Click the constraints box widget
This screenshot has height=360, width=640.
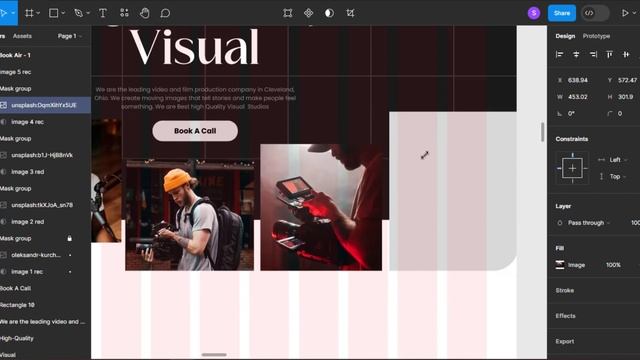572,168
